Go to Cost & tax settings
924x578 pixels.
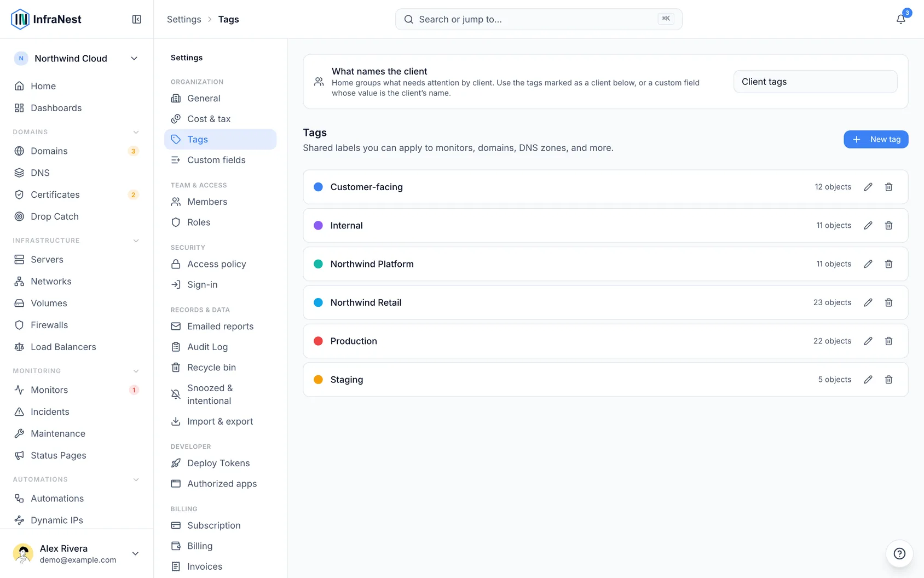(220, 119)
